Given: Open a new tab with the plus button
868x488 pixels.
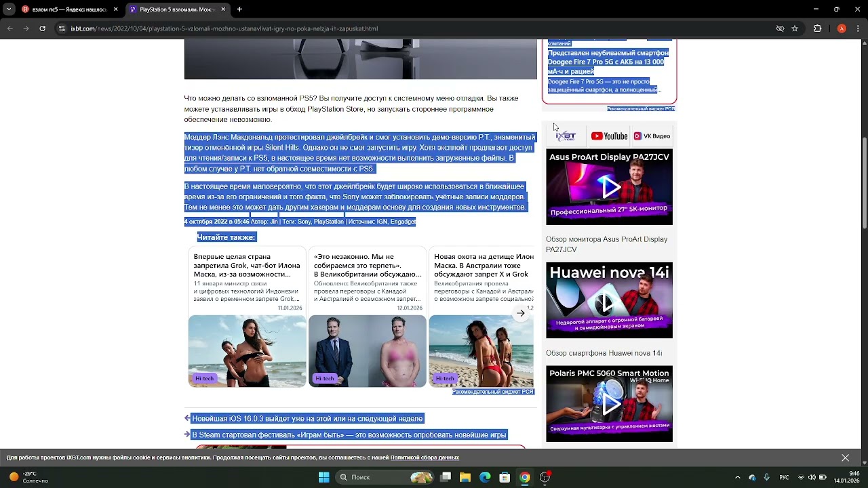Looking at the screenshot, I should (239, 9).
